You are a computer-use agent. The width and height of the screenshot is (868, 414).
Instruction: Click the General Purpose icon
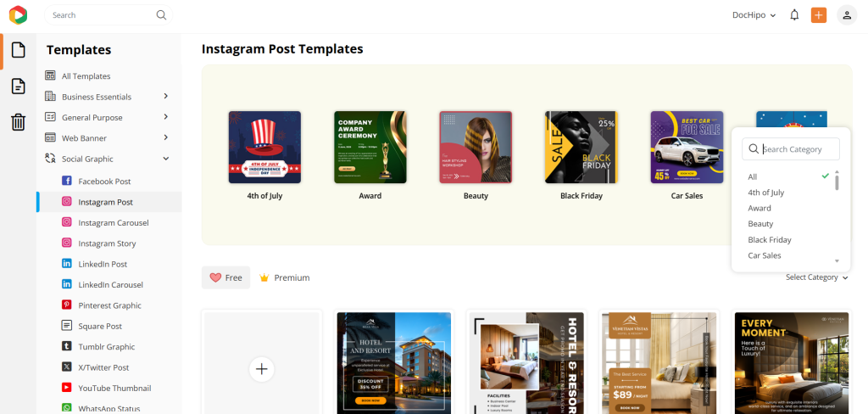point(50,117)
